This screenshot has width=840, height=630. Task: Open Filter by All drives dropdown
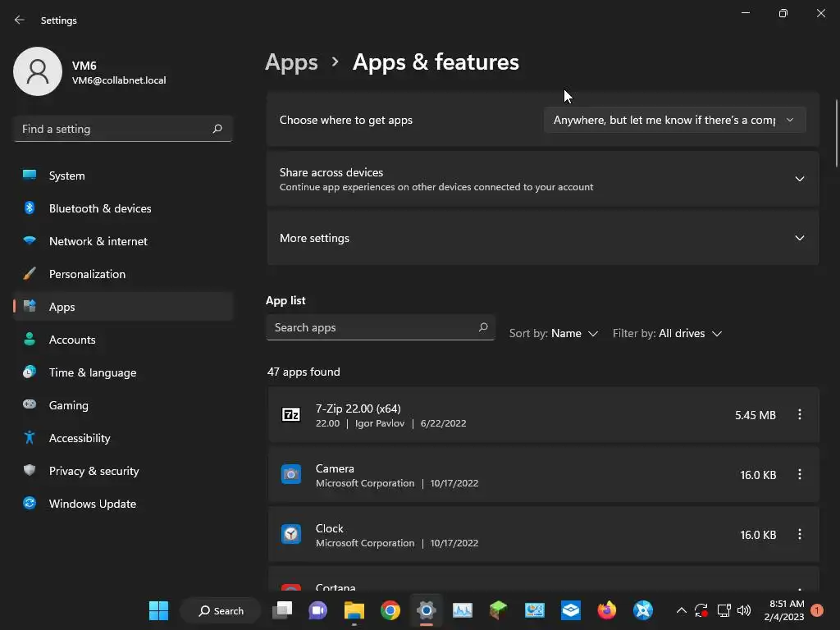click(x=668, y=333)
